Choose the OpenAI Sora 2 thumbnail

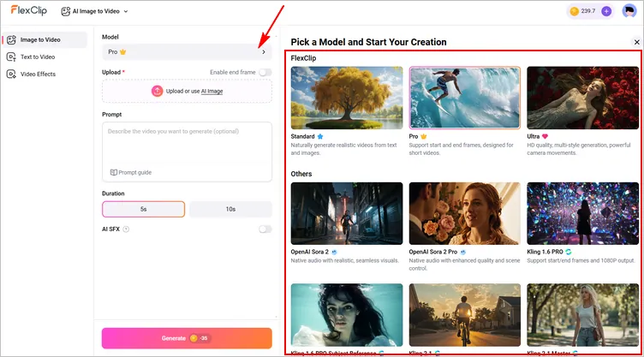[347, 214]
